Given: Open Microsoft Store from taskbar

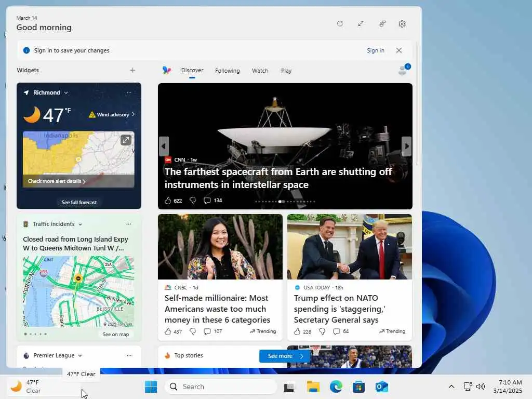Looking at the screenshot, I should click(x=358, y=387).
